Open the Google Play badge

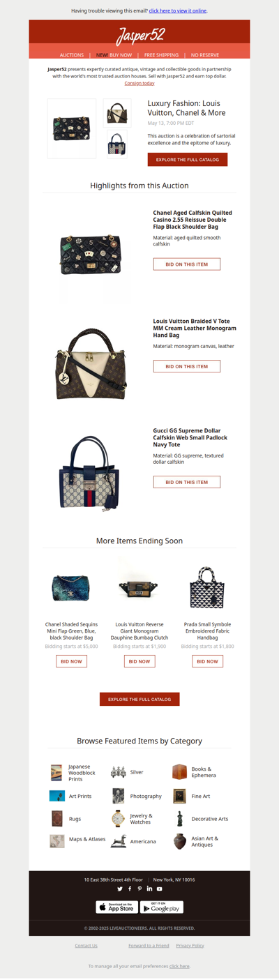162,907
